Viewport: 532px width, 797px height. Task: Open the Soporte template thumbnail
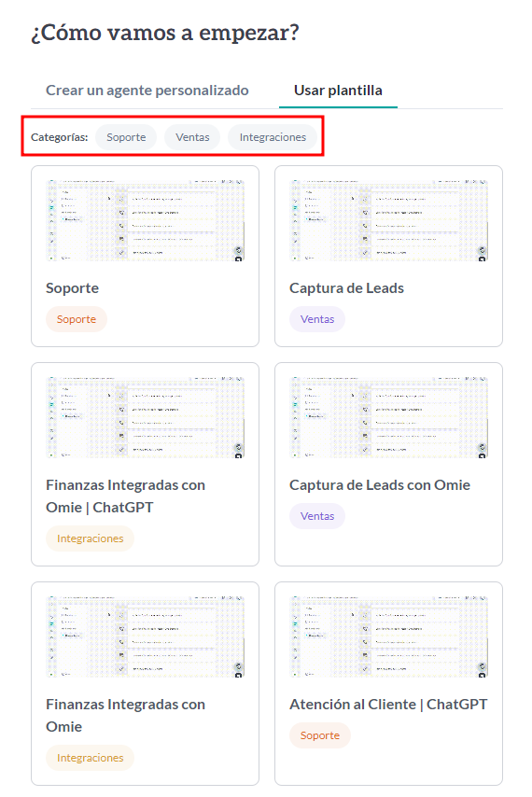point(145,220)
